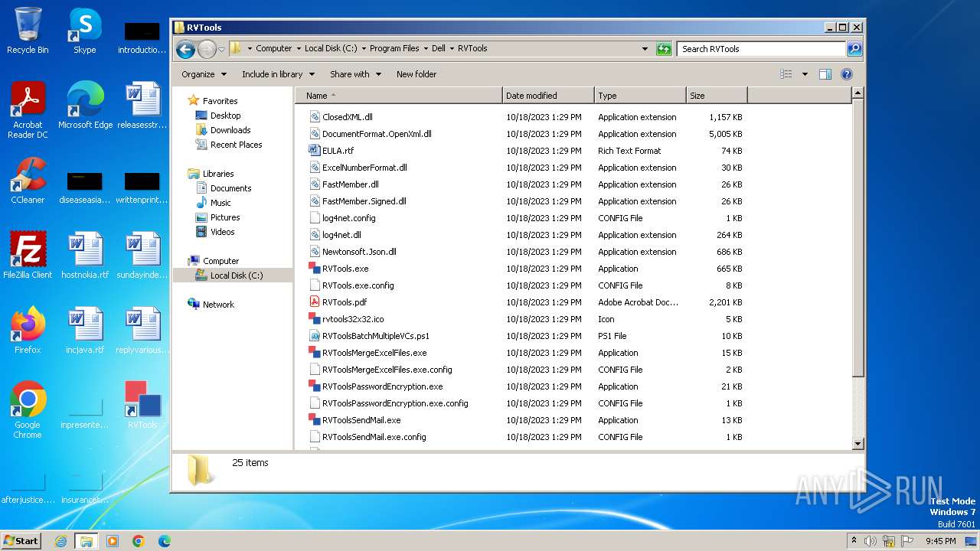The height and width of the screenshot is (551, 980).
Task: Open Downloads in navigation pane
Action: (230, 130)
